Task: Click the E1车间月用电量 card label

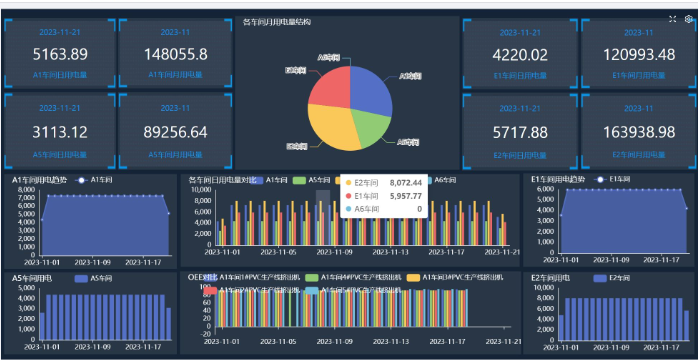Action: tap(639, 76)
